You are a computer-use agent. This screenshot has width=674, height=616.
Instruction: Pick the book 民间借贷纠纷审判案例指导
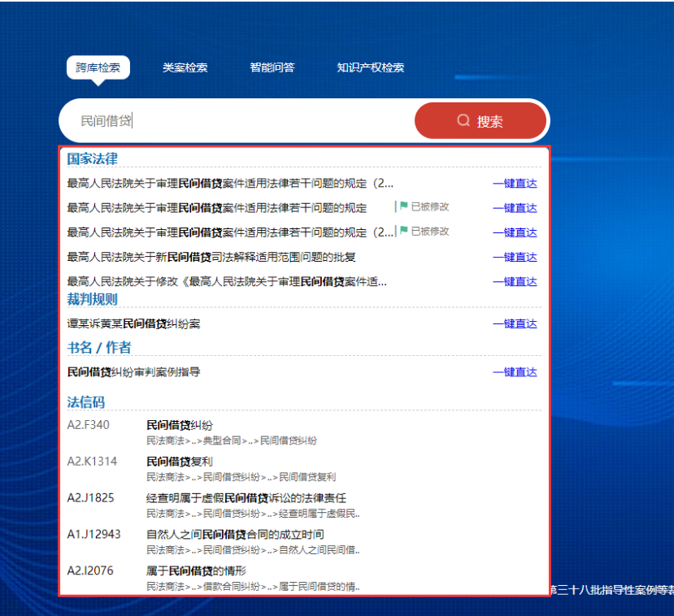pyautogui.click(x=133, y=372)
